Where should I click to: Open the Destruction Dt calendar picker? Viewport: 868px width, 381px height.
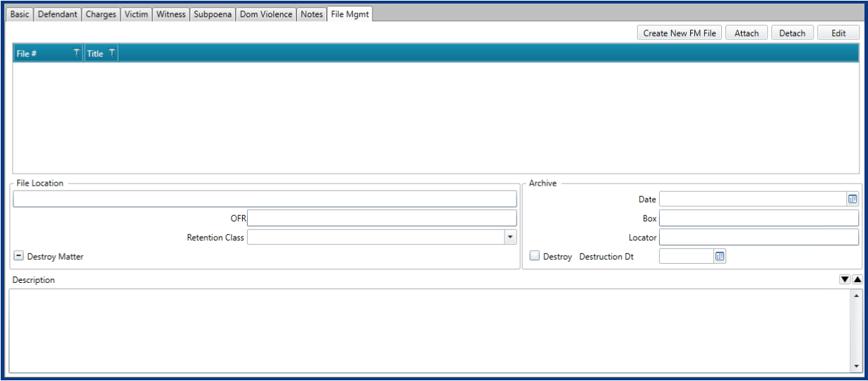[720, 257]
